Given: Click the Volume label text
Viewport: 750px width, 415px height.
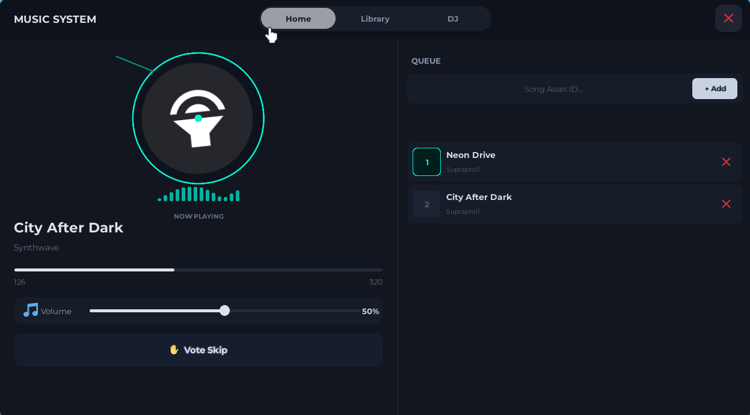Looking at the screenshot, I should coord(56,311).
